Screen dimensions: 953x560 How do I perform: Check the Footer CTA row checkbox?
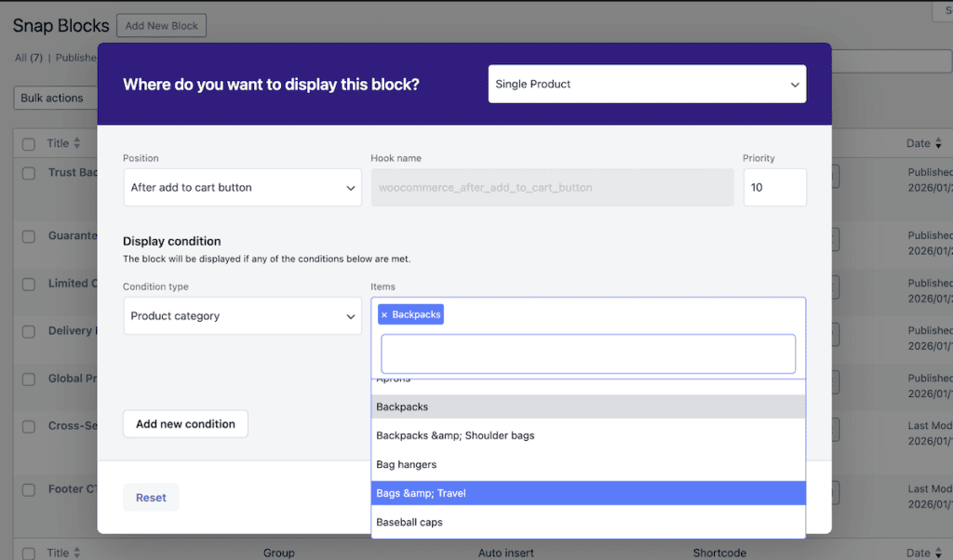click(29, 489)
